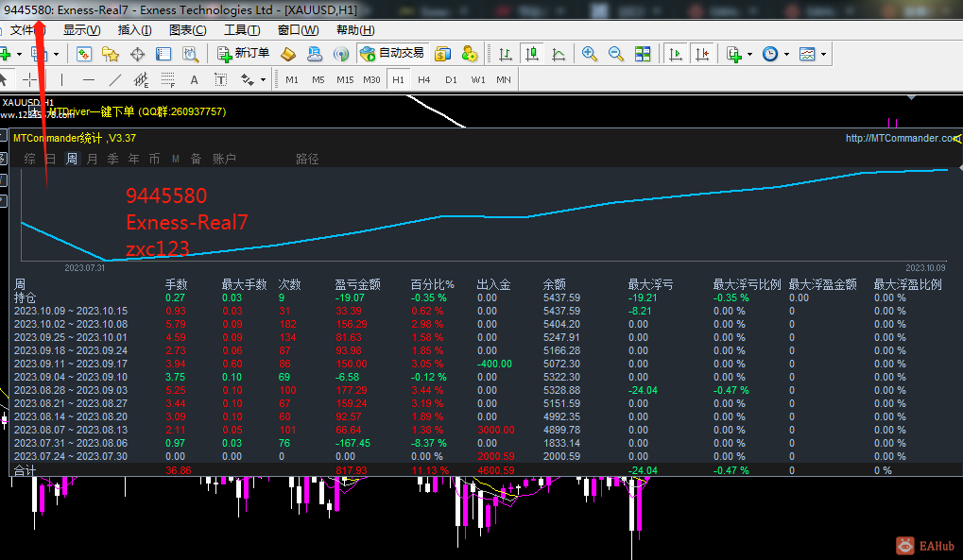The width and height of the screenshot is (963, 560).
Task: Open the 工具 menu
Action: [x=242, y=30]
